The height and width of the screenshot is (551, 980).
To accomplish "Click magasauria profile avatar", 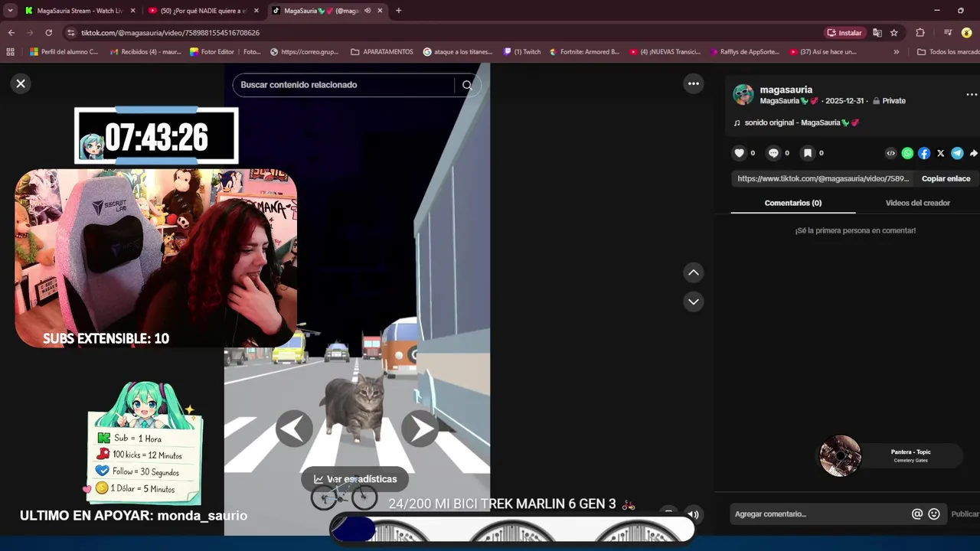I will pos(743,95).
